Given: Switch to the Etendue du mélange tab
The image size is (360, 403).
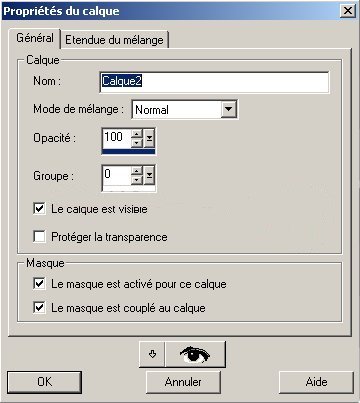Looking at the screenshot, I should (114, 40).
